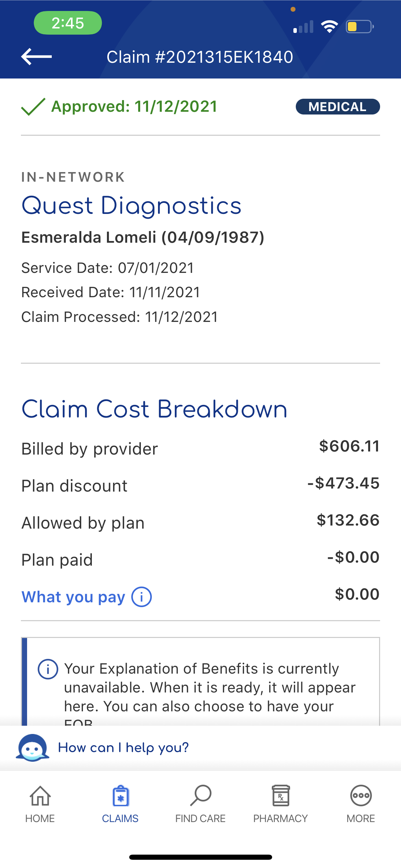Tap the green 2:45 time pill
The height and width of the screenshot is (868, 401).
point(68,23)
